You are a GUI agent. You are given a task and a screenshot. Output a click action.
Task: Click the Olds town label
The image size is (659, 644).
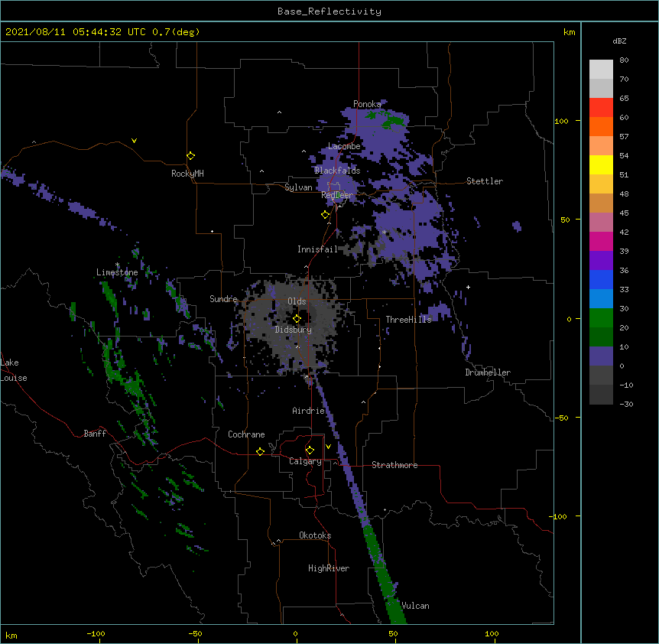coord(297,301)
